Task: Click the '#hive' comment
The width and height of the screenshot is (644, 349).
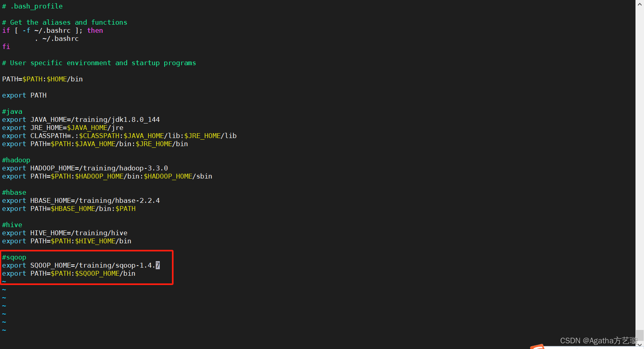Action: (x=12, y=225)
